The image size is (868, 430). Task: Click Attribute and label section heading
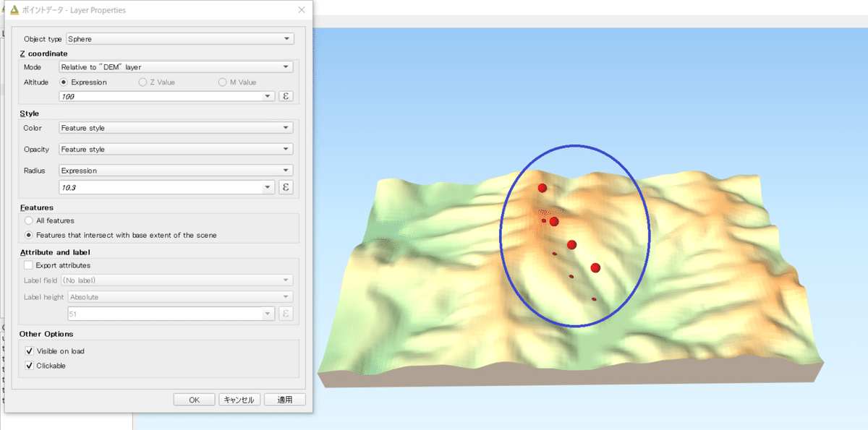tap(55, 252)
